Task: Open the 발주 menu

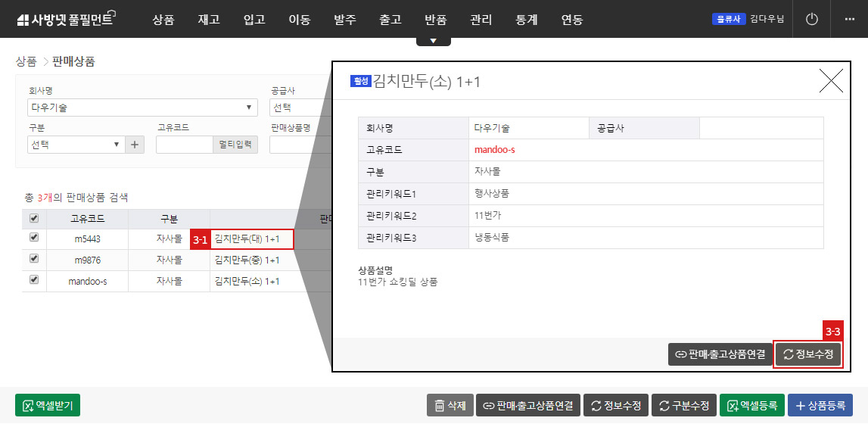Action: coord(345,20)
